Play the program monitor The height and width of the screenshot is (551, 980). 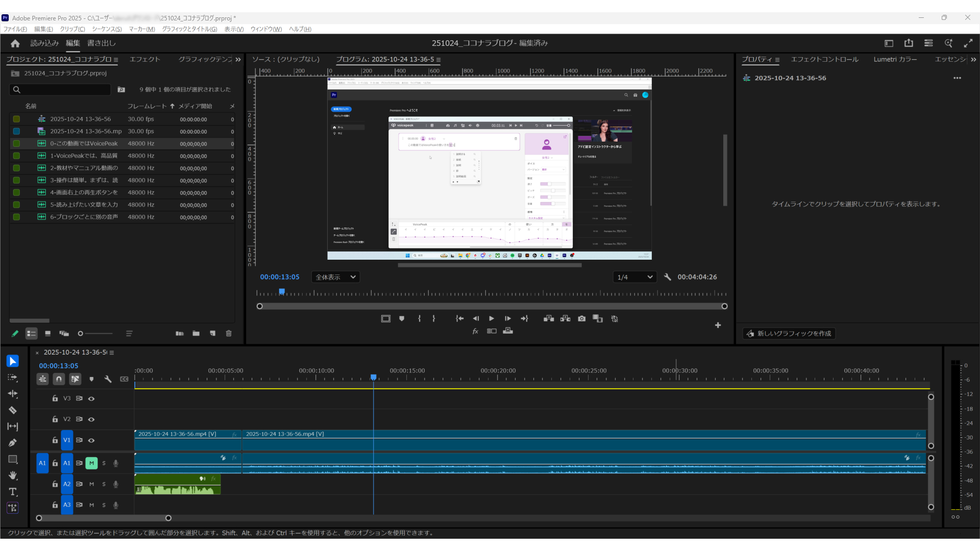pyautogui.click(x=492, y=318)
